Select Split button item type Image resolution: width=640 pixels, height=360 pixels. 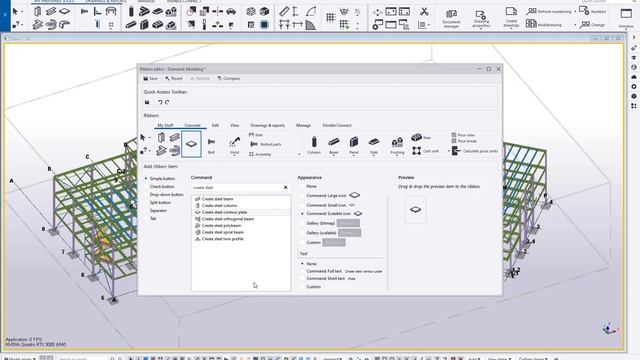point(158,202)
